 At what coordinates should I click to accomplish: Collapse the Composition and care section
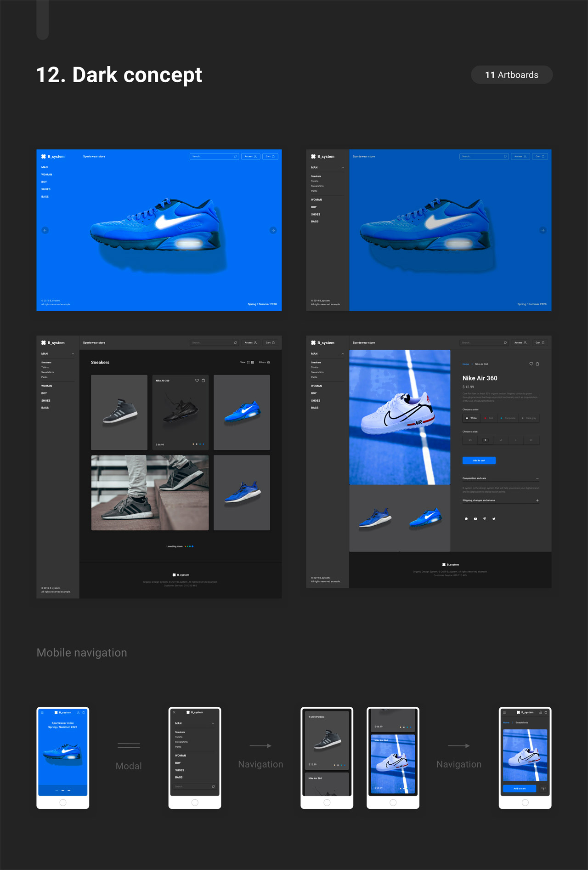537,478
